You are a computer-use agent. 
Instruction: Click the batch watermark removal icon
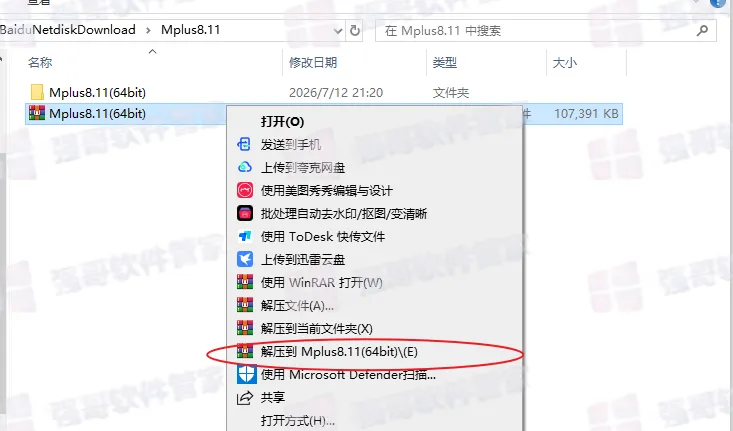(x=244, y=213)
